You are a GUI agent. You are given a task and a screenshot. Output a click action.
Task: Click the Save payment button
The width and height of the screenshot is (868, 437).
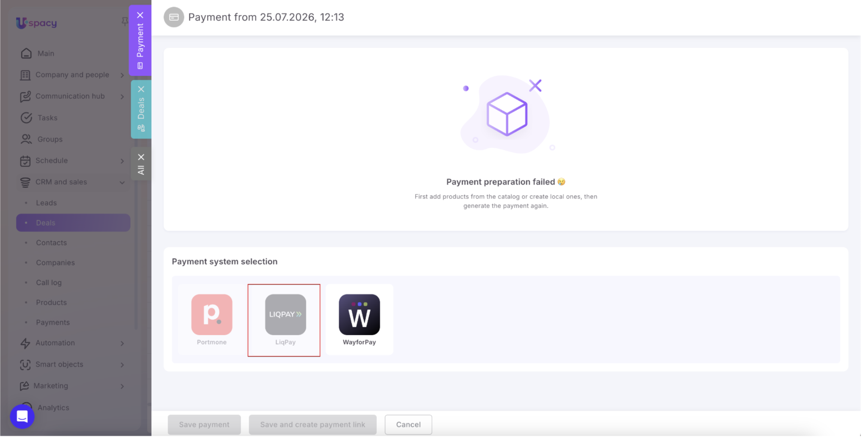pos(204,424)
